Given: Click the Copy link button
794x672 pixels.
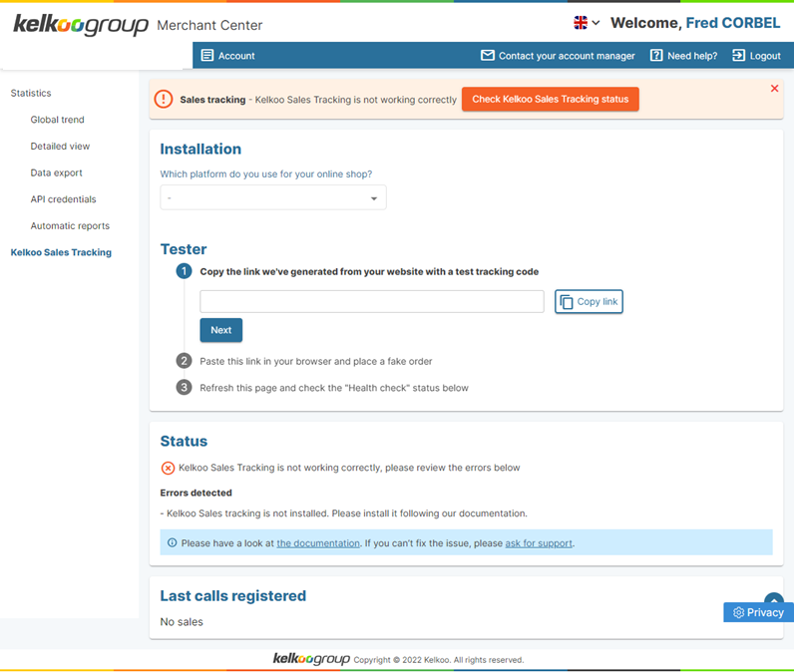Looking at the screenshot, I should [589, 301].
